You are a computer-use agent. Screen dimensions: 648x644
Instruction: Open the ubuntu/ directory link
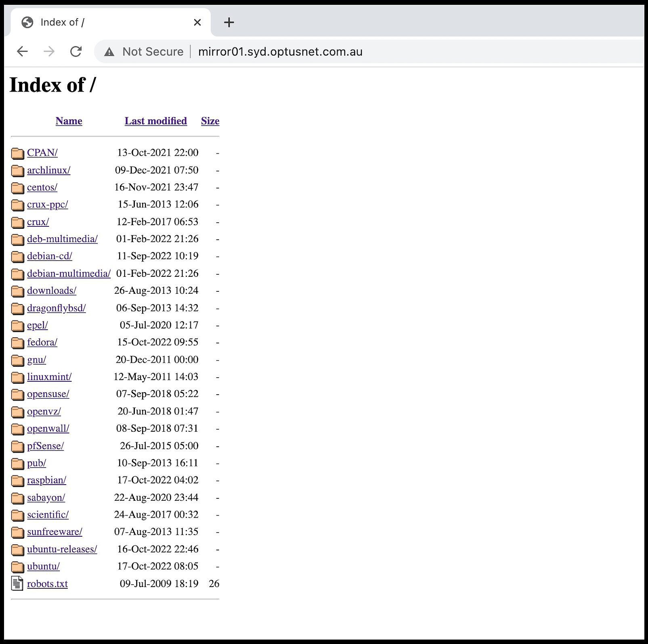44,567
